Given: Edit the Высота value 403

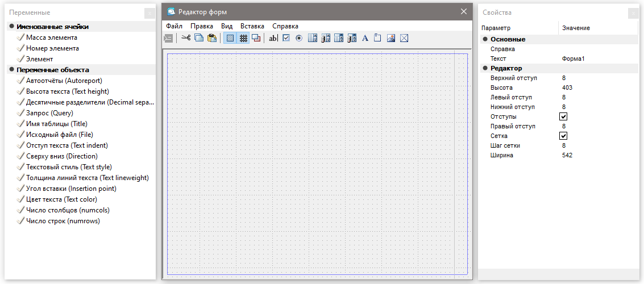Looking at the screenshot, I should click(x=567, y=87).
